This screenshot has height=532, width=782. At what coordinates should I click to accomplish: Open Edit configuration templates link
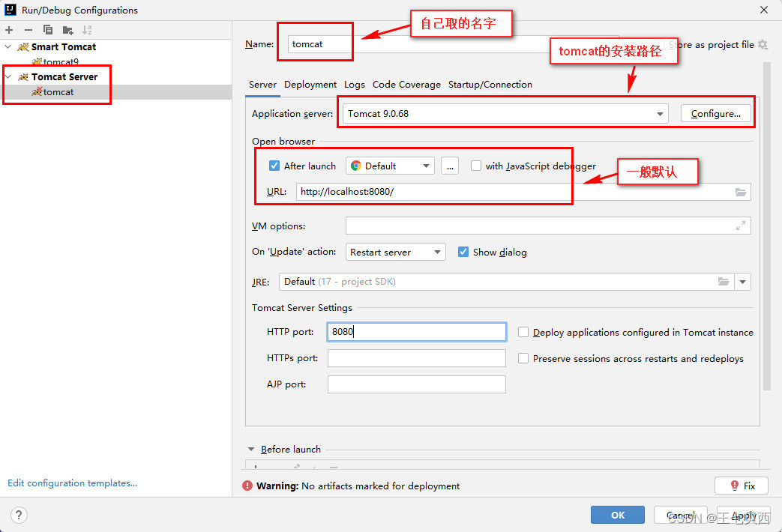[72, 483]
